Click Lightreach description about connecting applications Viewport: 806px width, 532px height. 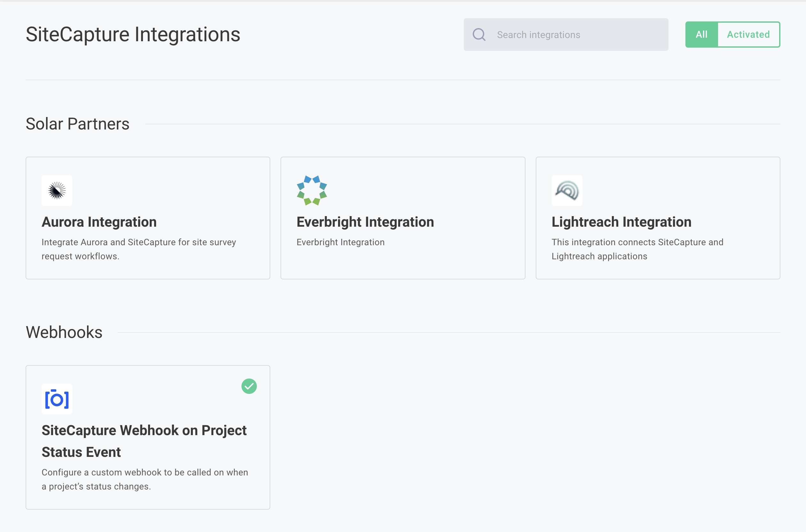[637, 249]
